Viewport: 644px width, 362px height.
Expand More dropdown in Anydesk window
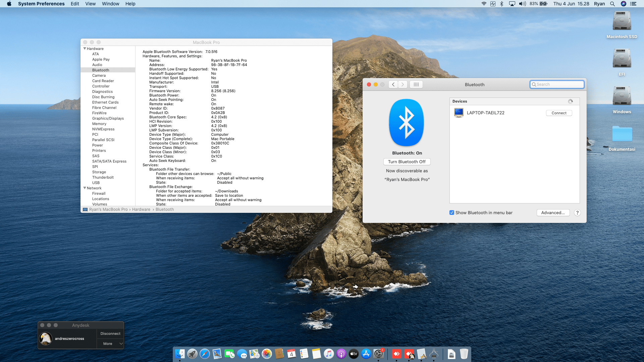110,344
